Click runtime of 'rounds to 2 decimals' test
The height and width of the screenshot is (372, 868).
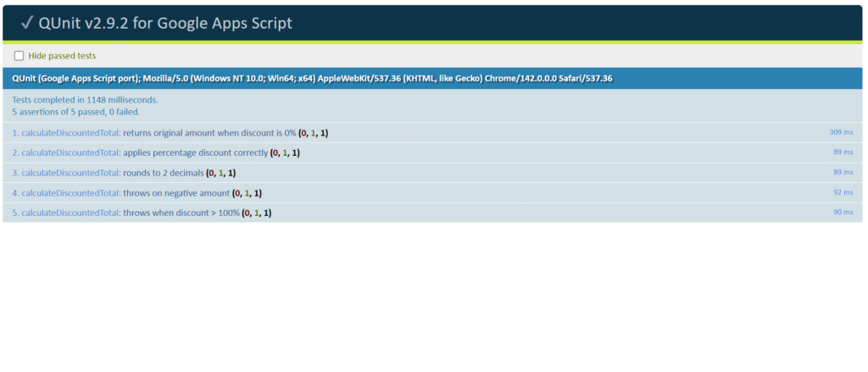(x=843, y=172)
